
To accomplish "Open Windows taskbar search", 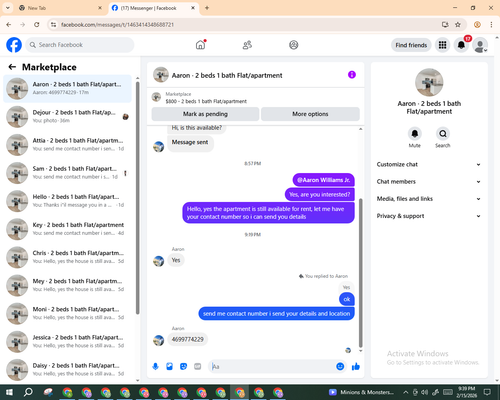I will click(28, 392).
